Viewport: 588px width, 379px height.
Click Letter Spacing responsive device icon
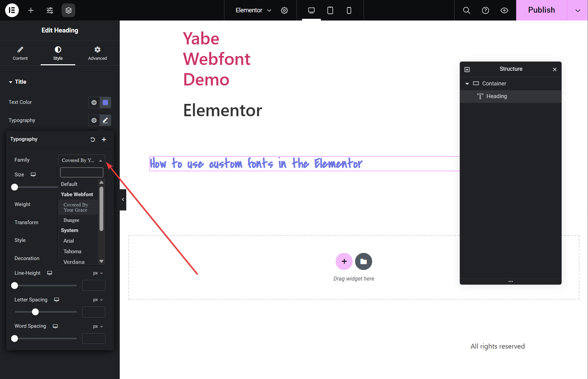coord(56,300)
